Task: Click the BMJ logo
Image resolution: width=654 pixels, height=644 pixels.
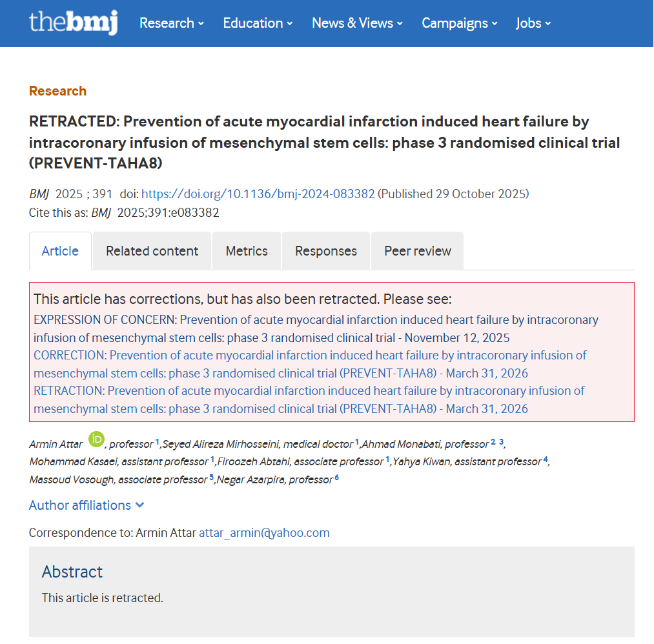Action: (73, 23)
